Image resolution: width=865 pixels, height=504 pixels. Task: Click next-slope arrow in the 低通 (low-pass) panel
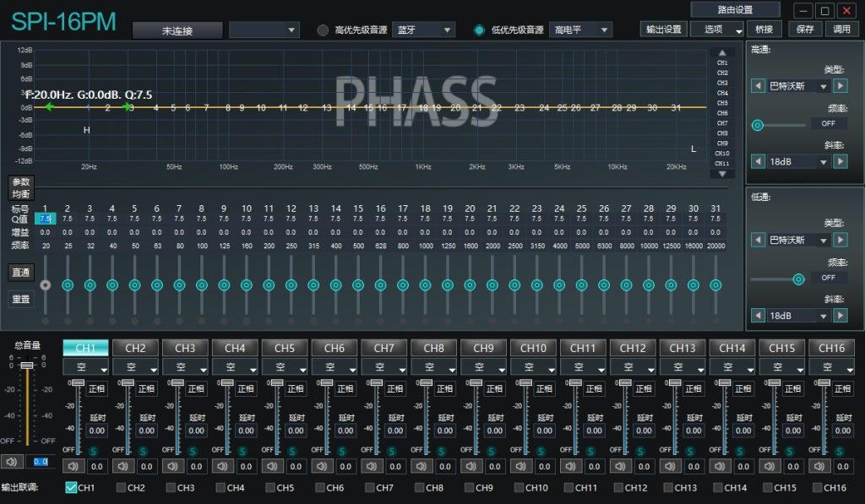click(841, 316)
